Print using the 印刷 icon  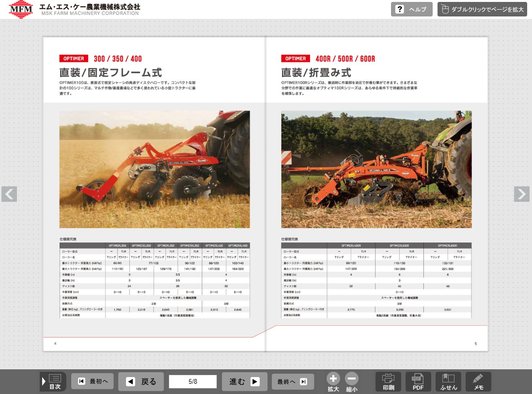tap(388, 381)
